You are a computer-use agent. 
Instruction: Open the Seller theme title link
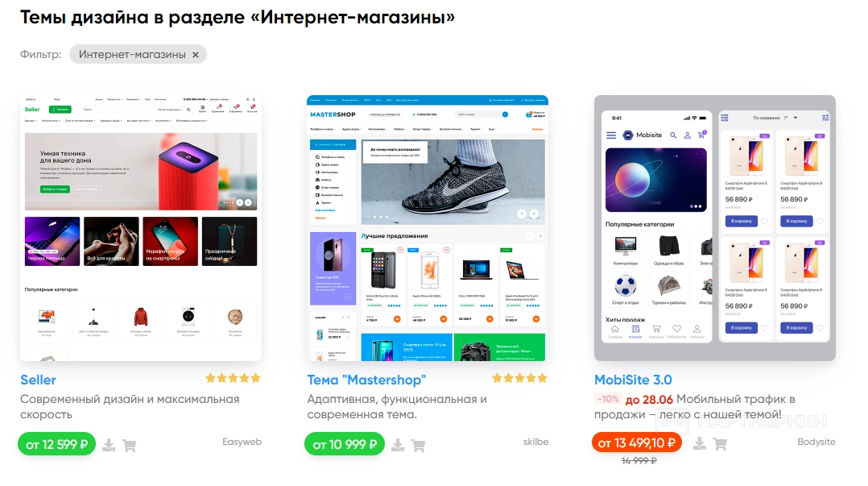pos(38,380)
